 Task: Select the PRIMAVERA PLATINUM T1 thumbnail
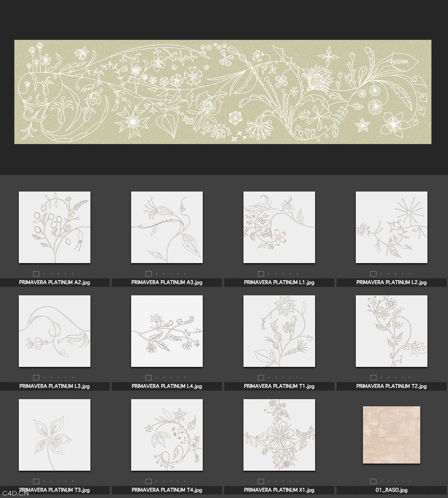pyautogui.click(x=279, y=331)
